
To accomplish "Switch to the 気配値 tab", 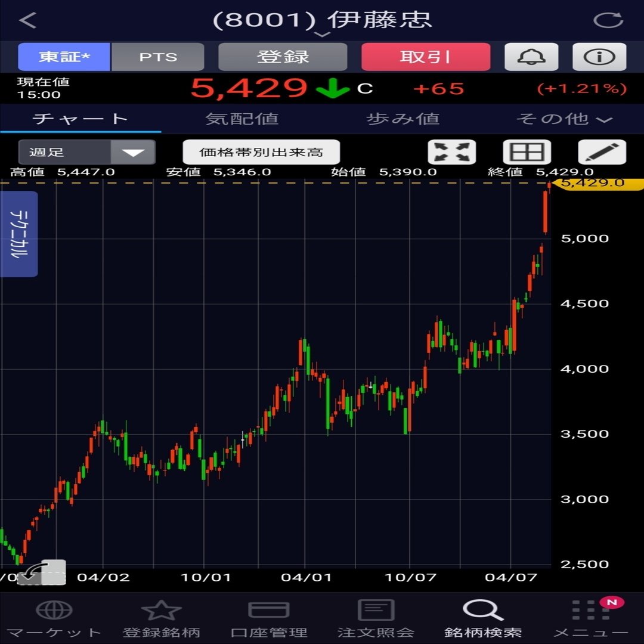I will pyautogui.click(x=242, y=119).
